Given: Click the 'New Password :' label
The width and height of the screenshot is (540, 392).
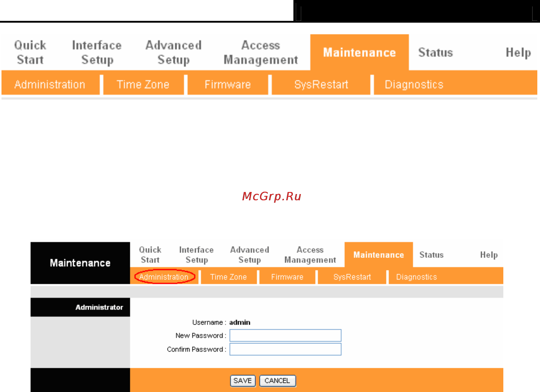Looking at the screenshot, I should (201, 335).
